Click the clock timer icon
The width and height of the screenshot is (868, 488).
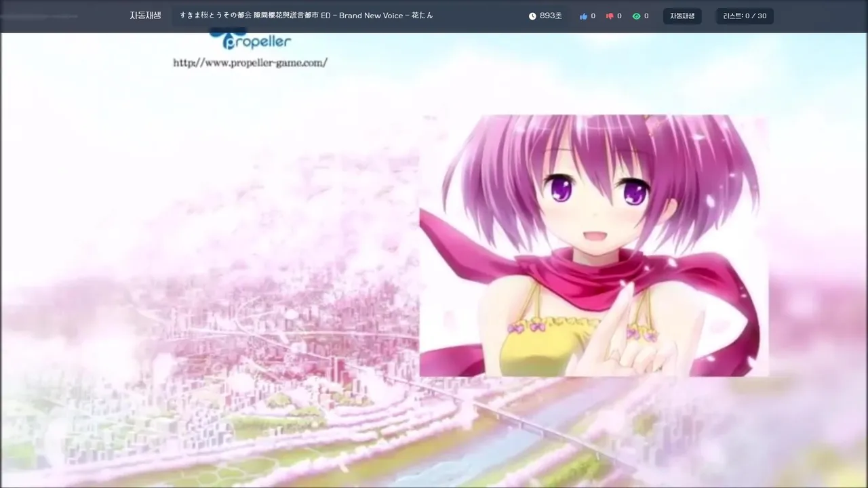(532, 16)
